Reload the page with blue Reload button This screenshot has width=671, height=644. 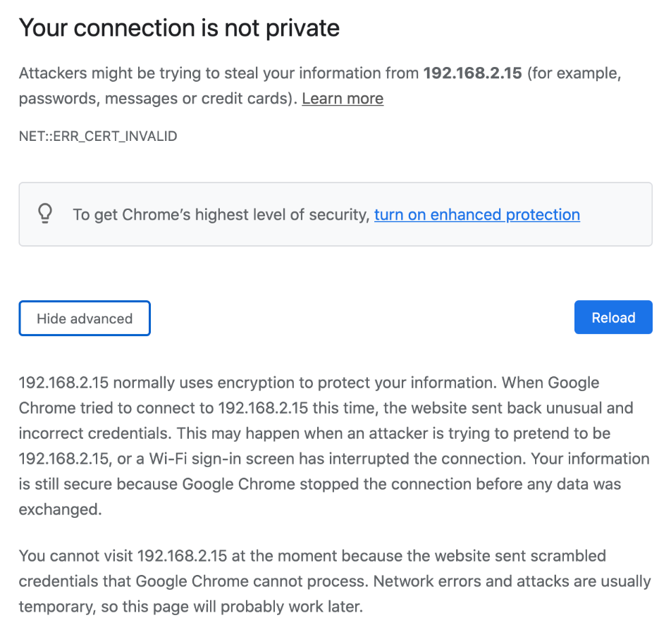[613, 318]
